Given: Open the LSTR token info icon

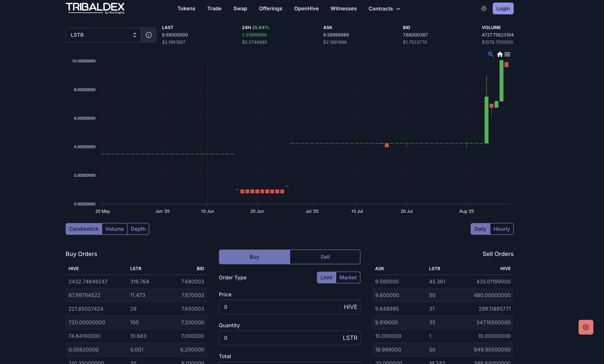Looking at the screenshot, I should tap(149, 35).
